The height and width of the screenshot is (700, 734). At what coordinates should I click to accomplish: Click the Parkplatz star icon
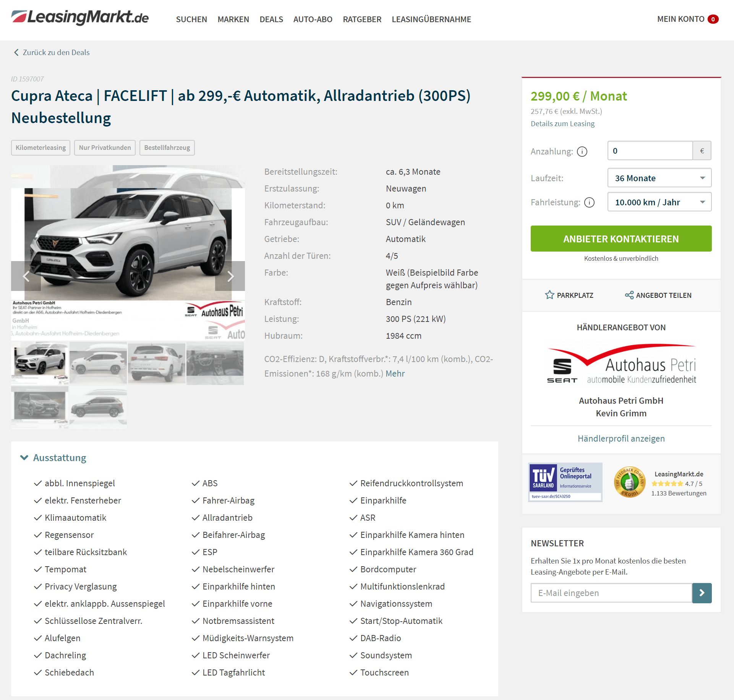[549, 295]
